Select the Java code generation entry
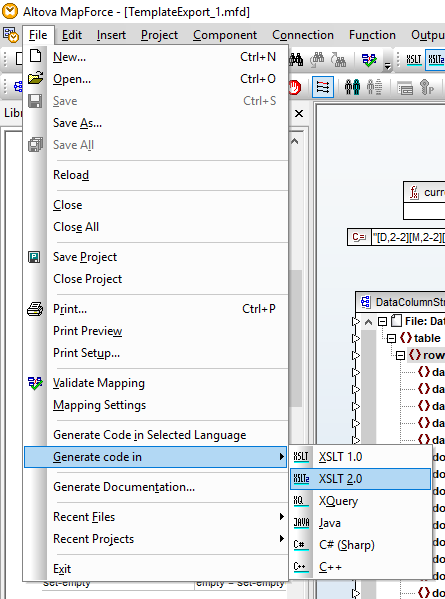The height and width of the screenshot is (599, 445). tap(361, 523)
